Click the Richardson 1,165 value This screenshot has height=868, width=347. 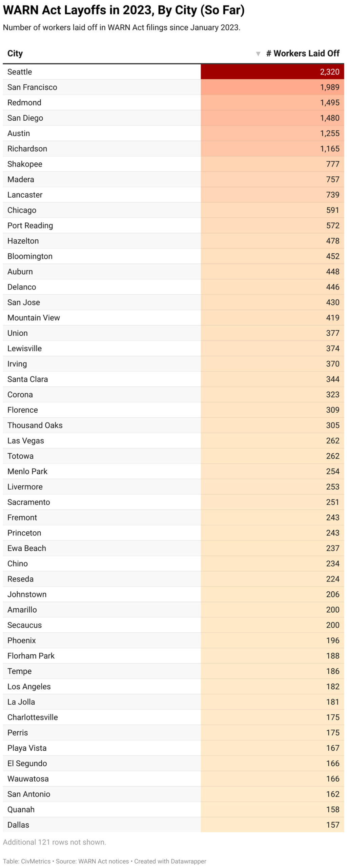(x=329, y=149)
